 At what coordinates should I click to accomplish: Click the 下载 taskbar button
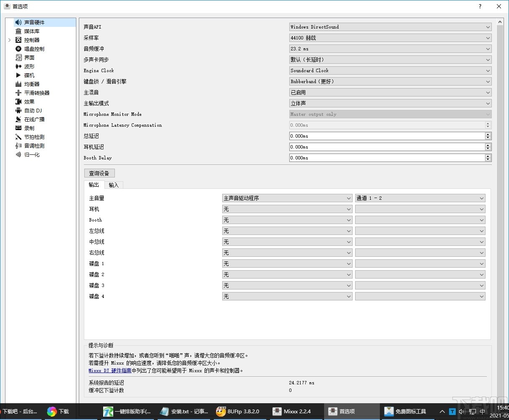[x=59, y=411]
